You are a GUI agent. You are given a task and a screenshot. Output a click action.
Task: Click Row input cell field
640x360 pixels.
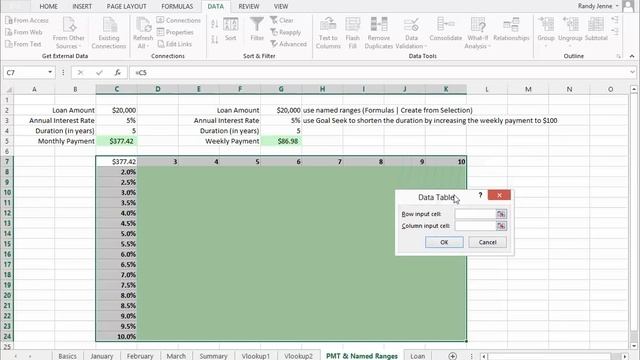475,214
